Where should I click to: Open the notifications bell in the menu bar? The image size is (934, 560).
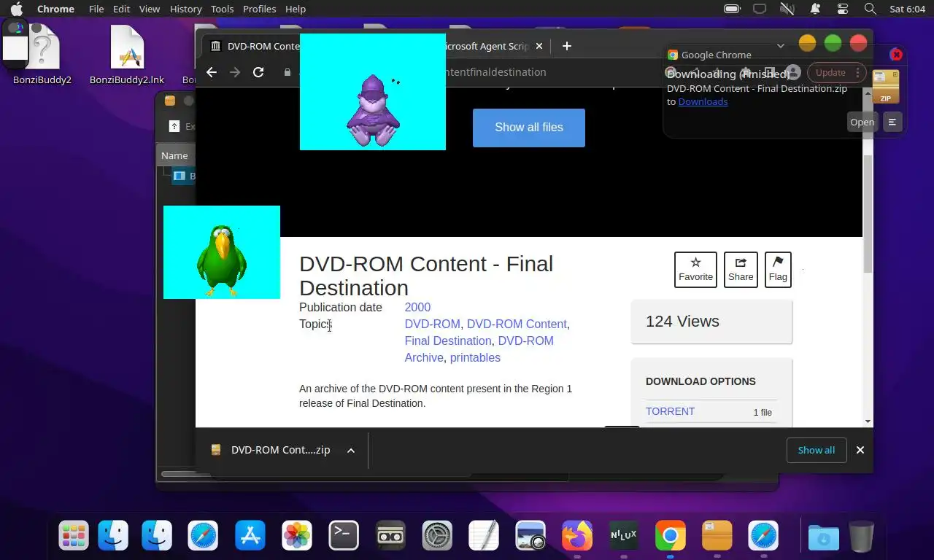(815, 9)
